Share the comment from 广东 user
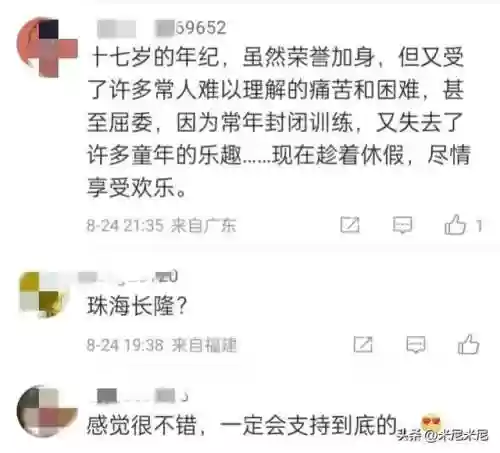 tap(350, 225)
